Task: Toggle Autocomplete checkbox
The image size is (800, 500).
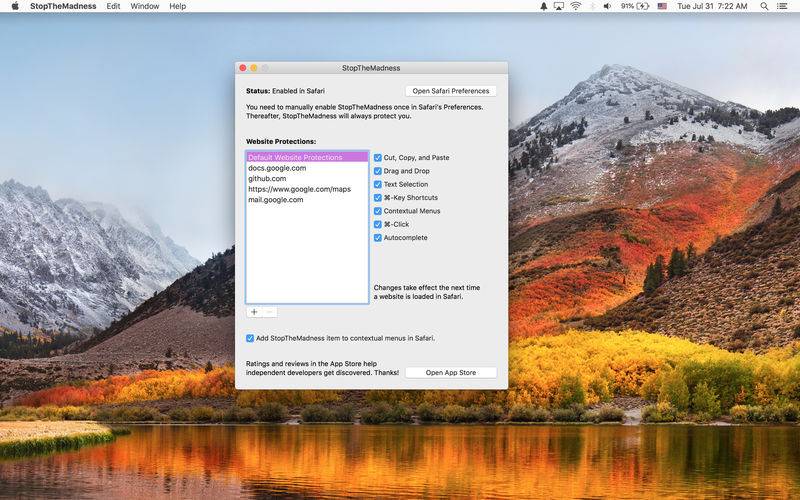Action: coord(378,237)
